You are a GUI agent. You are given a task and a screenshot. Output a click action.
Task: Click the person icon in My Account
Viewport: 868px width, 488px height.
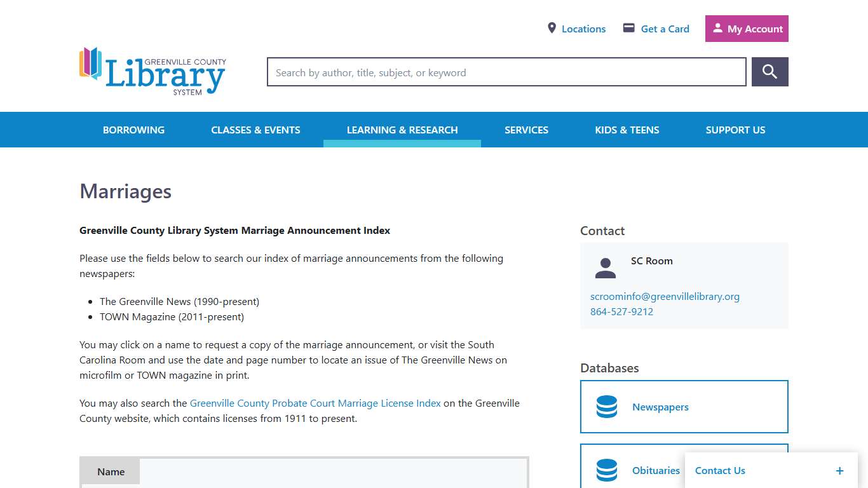(x=717, y=29)
